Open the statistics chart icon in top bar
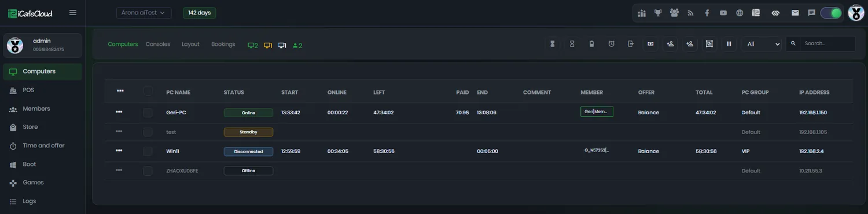 point(642,13)
